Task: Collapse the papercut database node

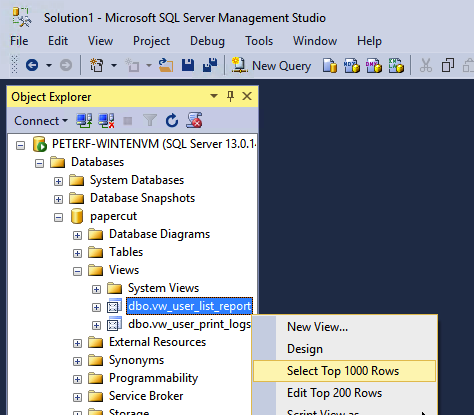Action: (58, 217)
